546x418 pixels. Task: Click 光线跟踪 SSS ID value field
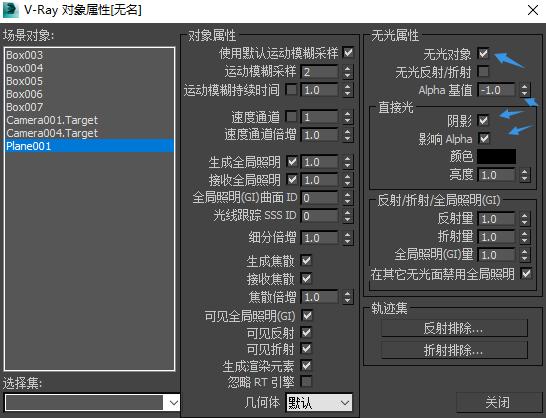(319, 216)
